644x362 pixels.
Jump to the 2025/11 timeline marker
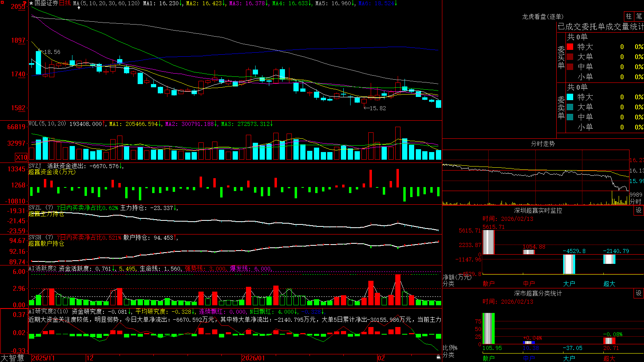[x=43, y=358]
